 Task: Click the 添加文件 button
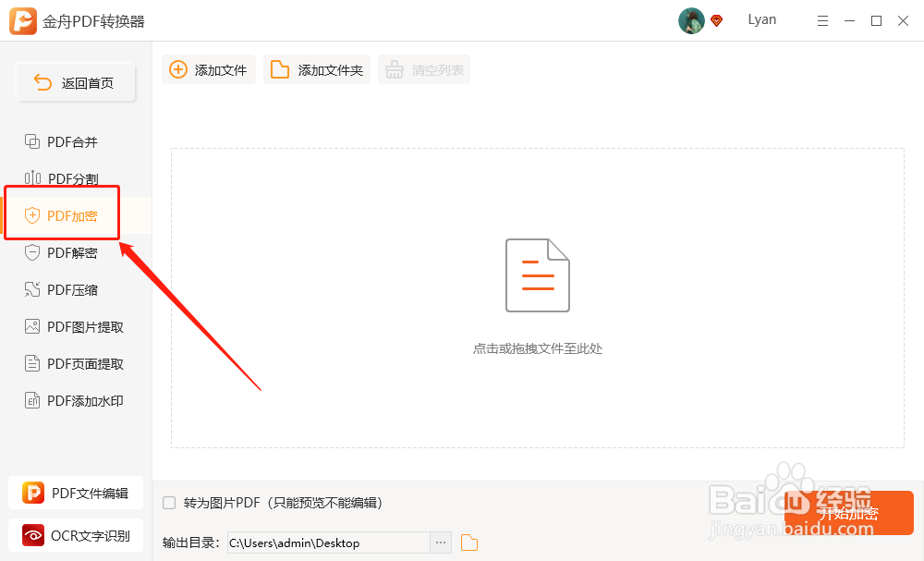209,68
